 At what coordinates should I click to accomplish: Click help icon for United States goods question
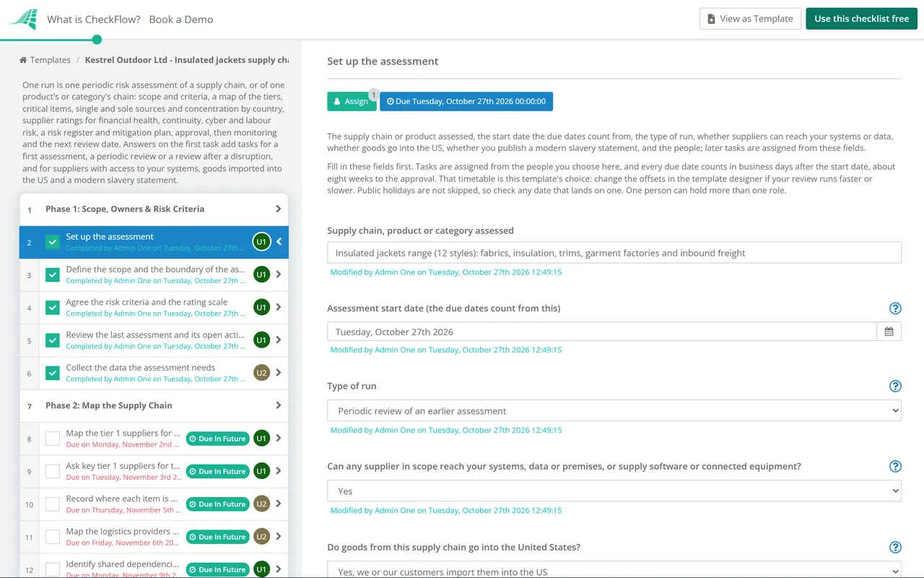click(895, 548)
